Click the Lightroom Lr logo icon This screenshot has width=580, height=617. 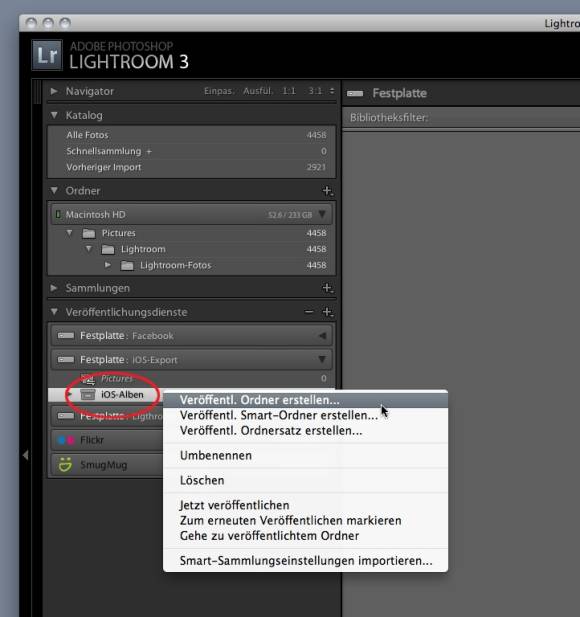[47, 55]
